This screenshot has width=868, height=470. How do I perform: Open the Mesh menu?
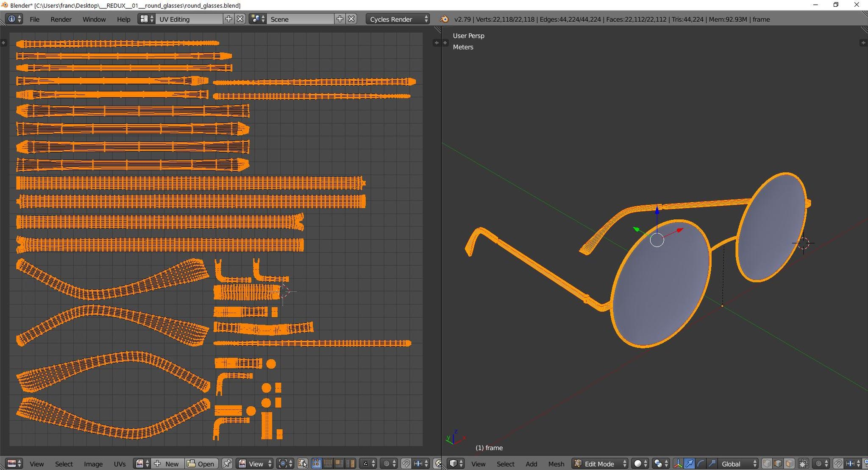(556, 464)
